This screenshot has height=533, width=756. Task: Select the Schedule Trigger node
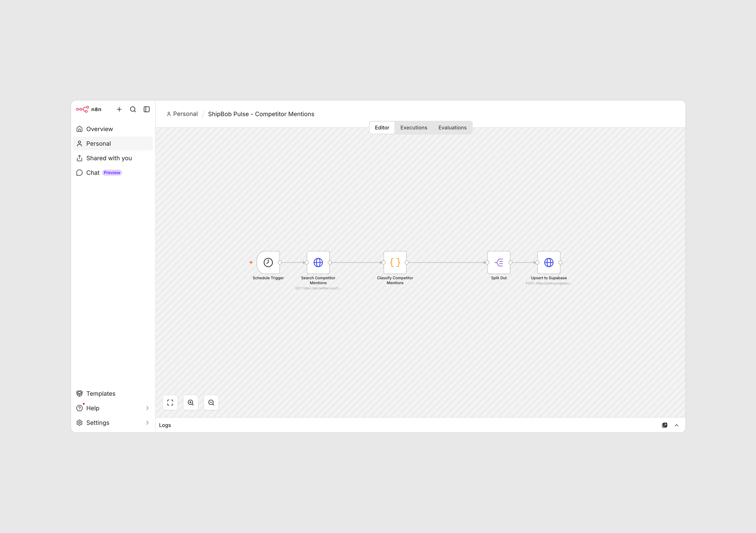(x=268, y=262)
